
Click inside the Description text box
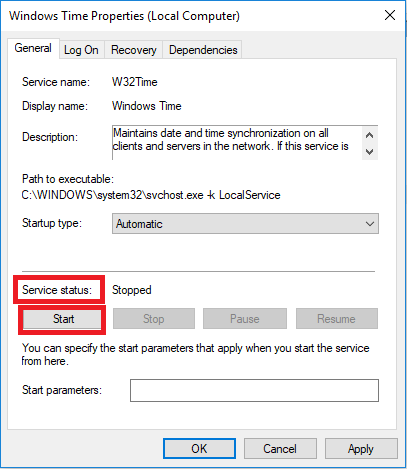click(237, 143)
